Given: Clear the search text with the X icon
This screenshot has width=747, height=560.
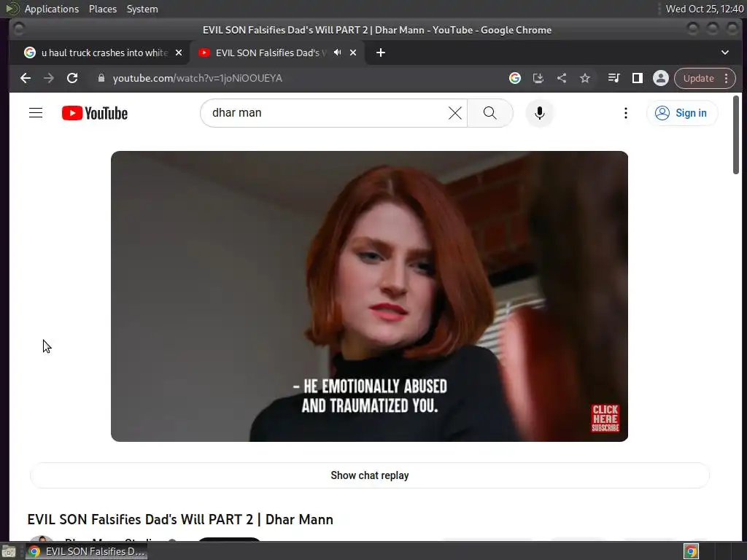Looking at the screenshot, I should click(x=455, y=113).
